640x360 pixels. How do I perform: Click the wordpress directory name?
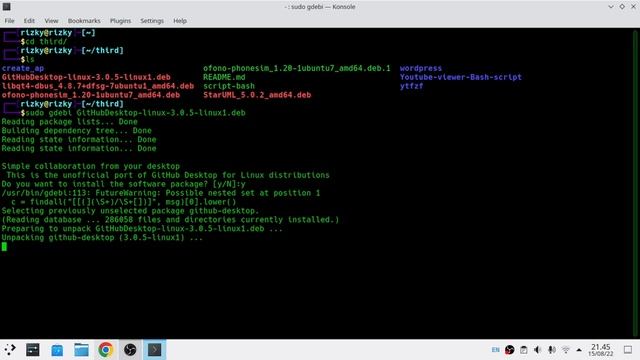(421, 68)
